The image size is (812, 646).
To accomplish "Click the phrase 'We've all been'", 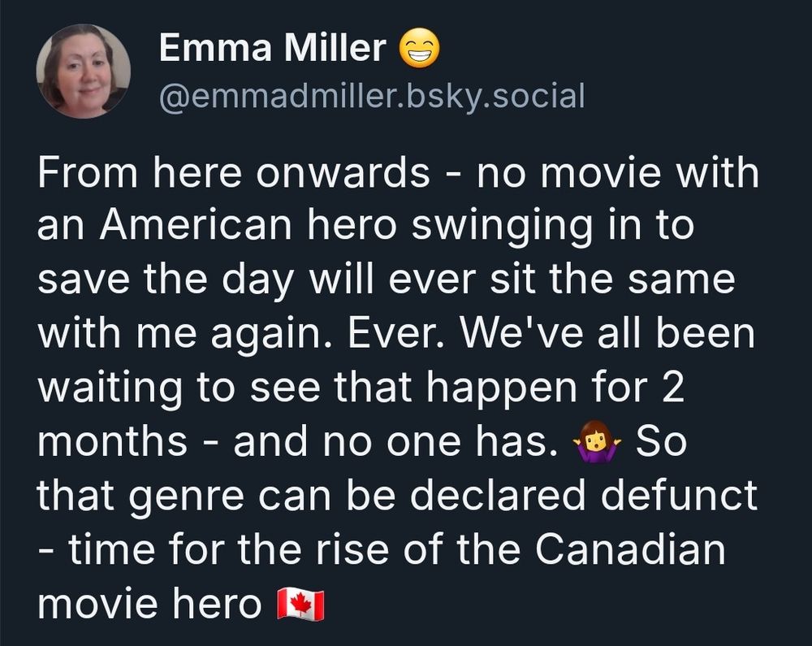I will [607, 333].
